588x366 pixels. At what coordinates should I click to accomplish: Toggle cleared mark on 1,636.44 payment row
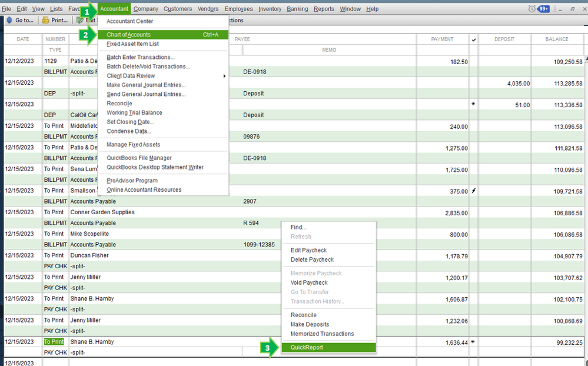[473, 342]
